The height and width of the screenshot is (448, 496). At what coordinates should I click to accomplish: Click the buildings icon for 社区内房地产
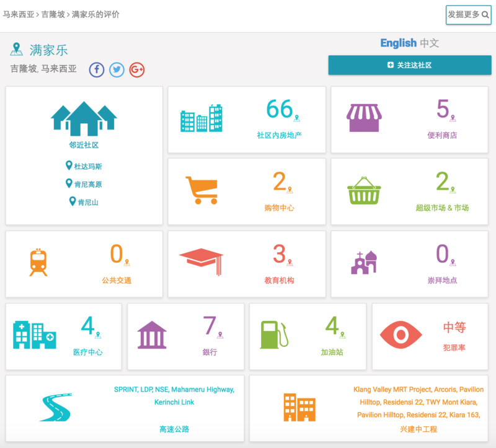[x=201, y=118]
